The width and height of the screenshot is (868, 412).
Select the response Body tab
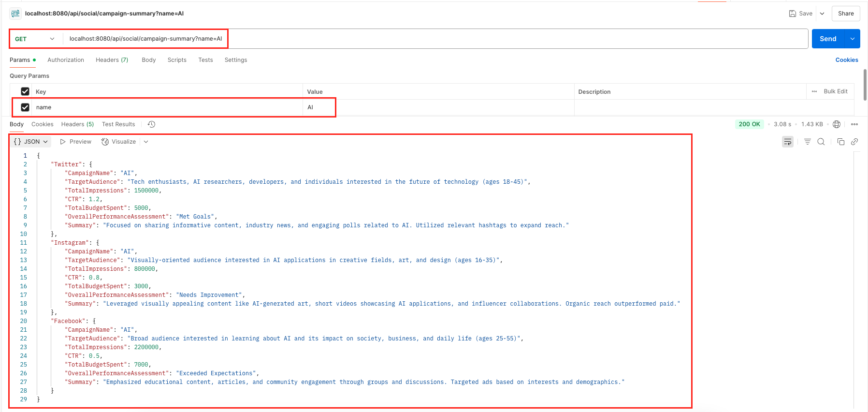[x=16, y=124]
